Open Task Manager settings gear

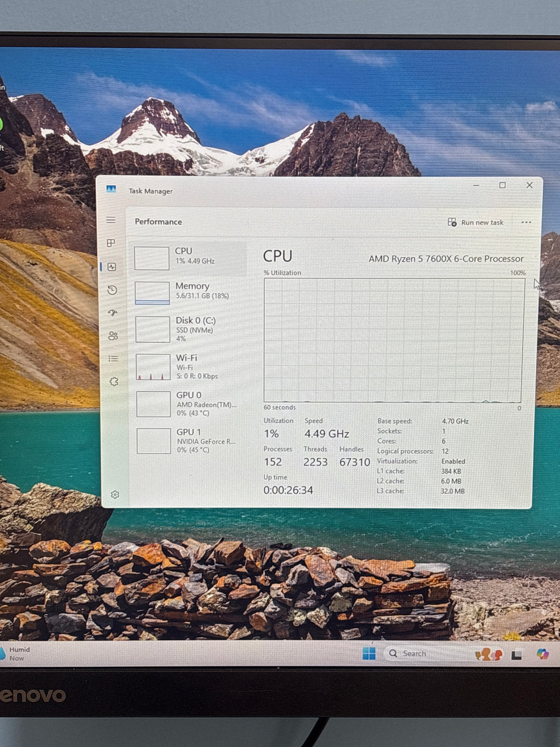pyautogui.click(x=115, y=495)
